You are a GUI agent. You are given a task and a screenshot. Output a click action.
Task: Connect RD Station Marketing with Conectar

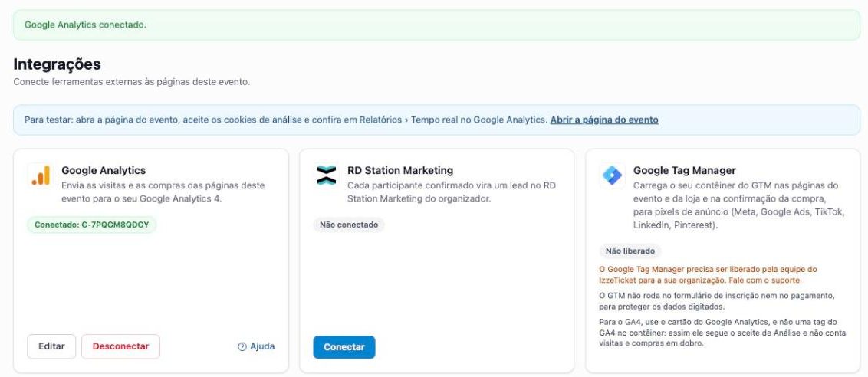click(x=344, y=347)
